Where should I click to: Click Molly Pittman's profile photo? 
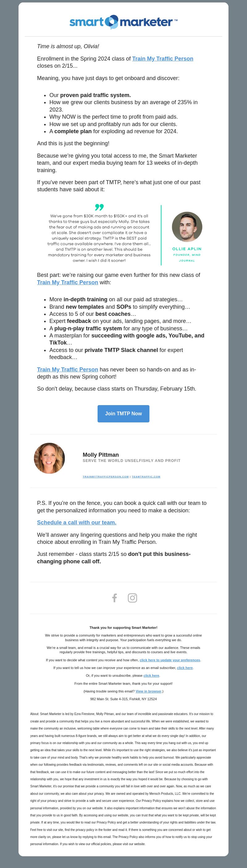pos(49,458)
